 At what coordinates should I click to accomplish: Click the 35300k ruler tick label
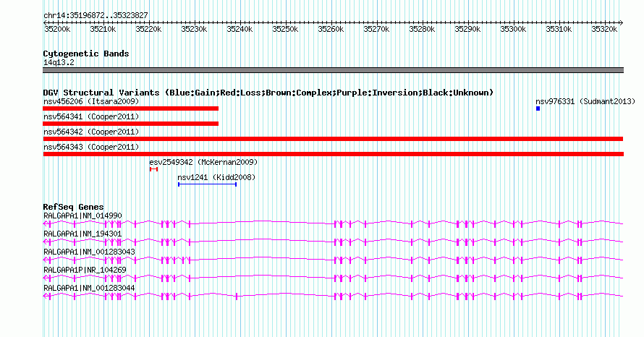(513, 29)
